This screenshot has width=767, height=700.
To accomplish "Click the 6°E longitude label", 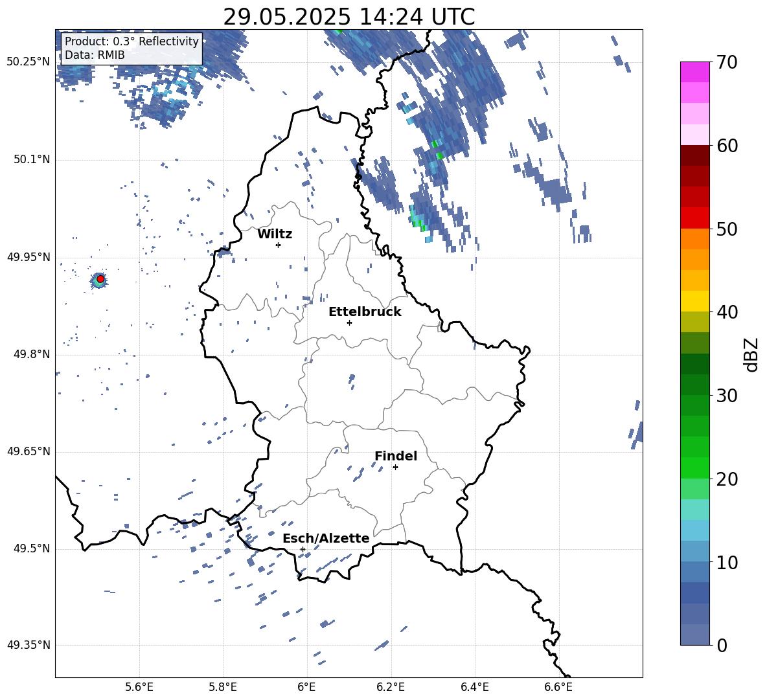I will pyautogui.click(x=306, y=687).
